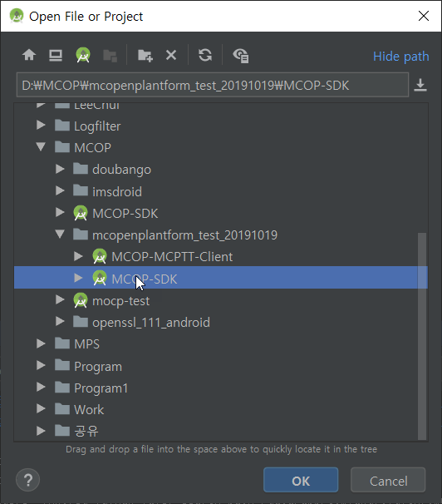Click the folder icon next to Work
Viewport: 442px width, 504px height.
pyautogui.click(x=62, y=409)
